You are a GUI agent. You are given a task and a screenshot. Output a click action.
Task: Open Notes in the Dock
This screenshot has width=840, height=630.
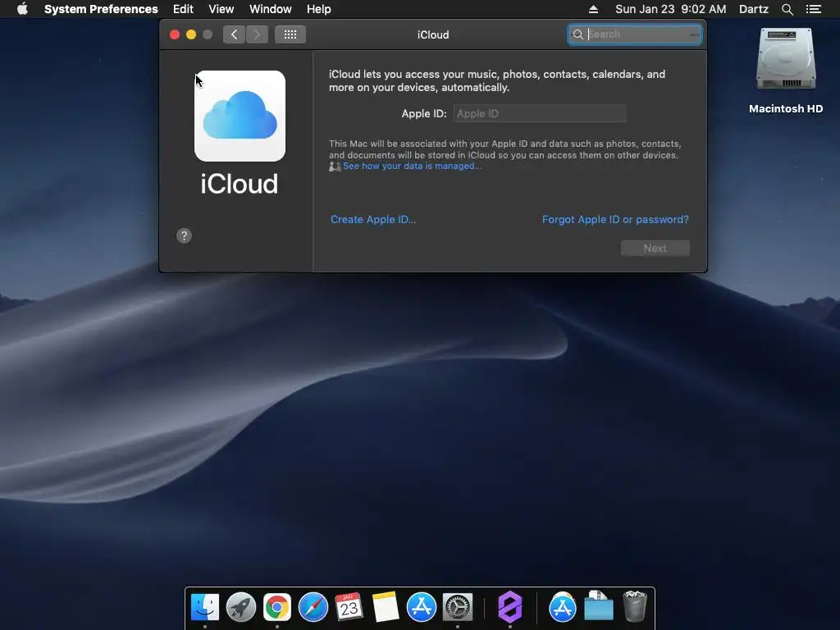[386, 607]
